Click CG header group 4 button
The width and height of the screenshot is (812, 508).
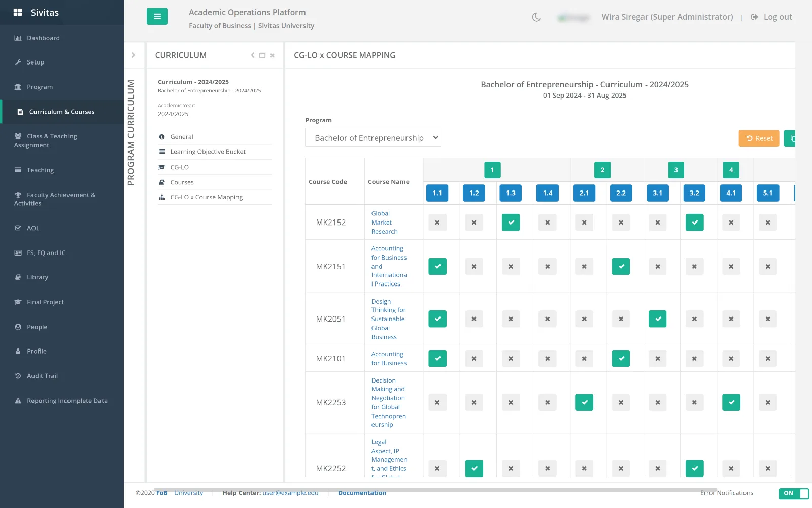[x=731, y=170]
